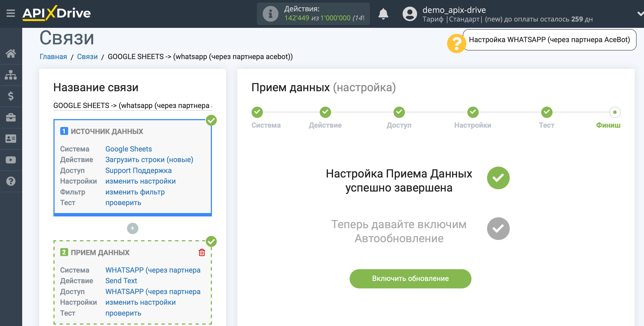This screenshot has height=326, width=644.
Task: Open briefcase icon in sidebar
Action: point(11,117)
